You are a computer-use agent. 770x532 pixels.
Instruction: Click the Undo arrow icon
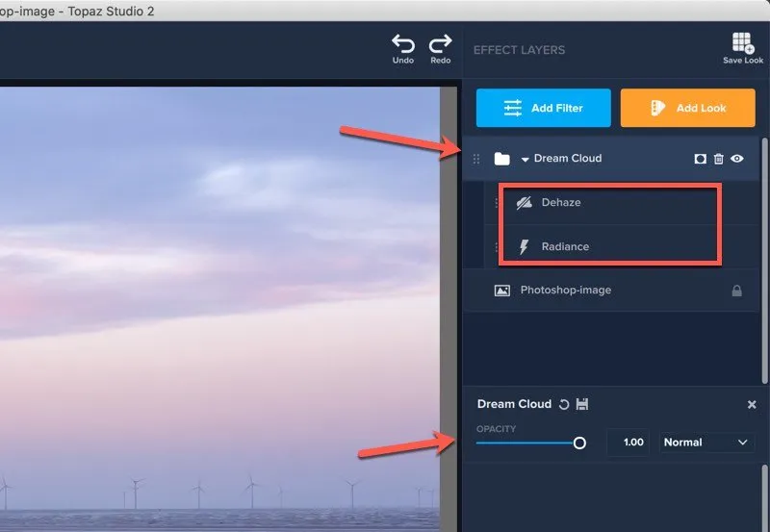pos(402,43)
